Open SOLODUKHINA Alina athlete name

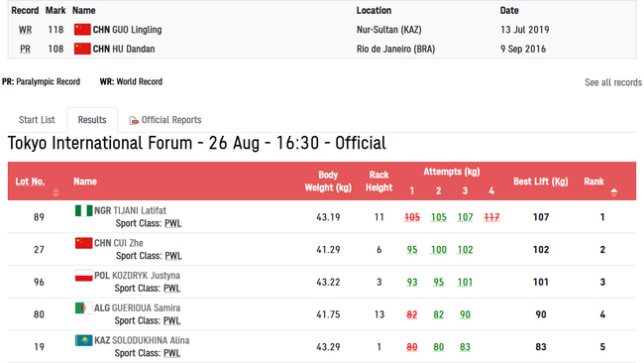pos(151,340)
